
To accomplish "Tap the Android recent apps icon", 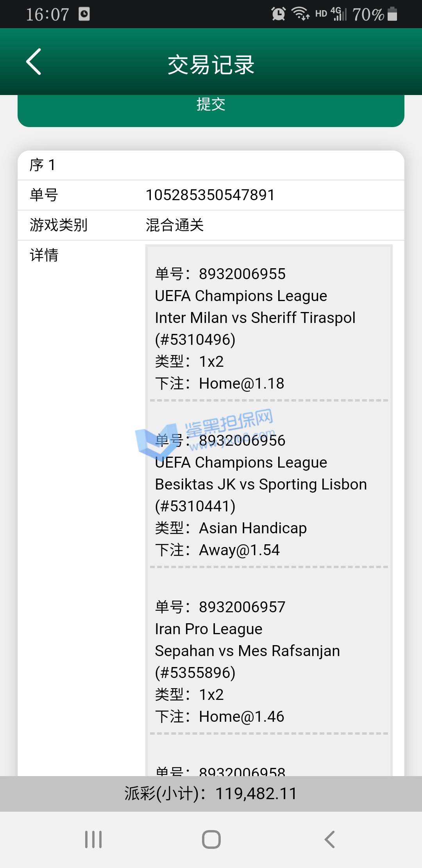I will [93, 839].
